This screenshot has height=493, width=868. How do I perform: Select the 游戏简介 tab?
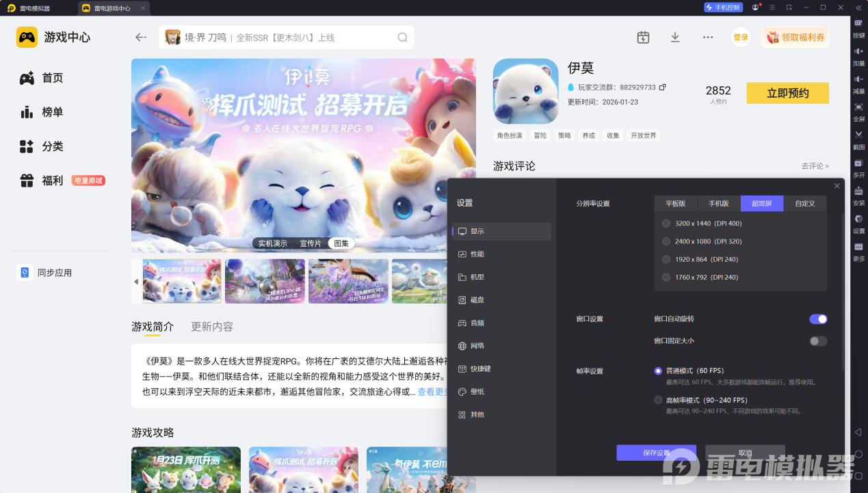(153, 327)
